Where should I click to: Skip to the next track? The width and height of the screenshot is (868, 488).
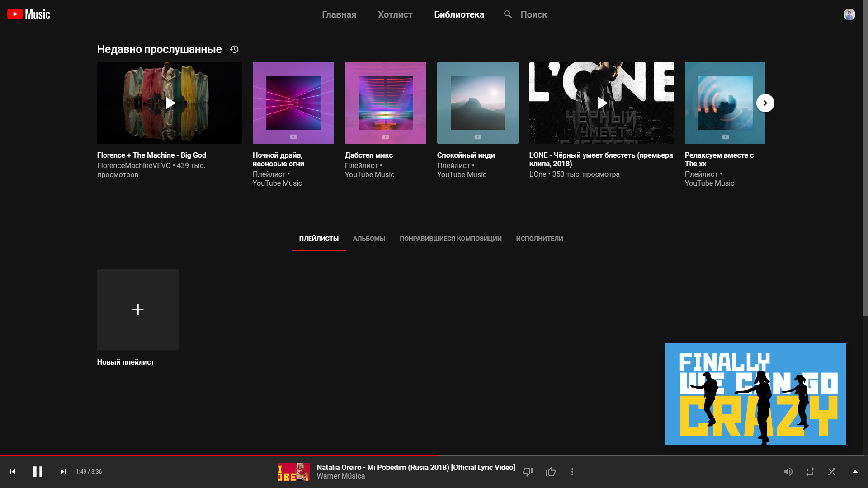(63, 472)
